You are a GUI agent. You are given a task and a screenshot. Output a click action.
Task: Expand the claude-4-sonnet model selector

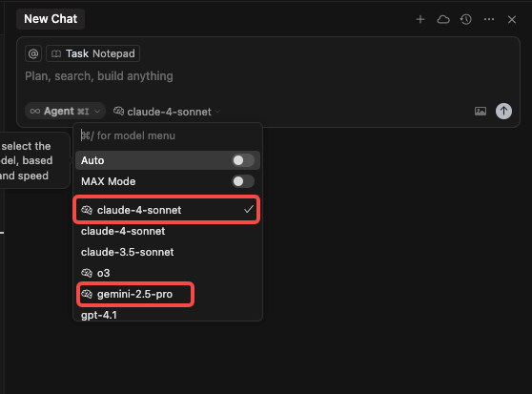tap(166, 112)
